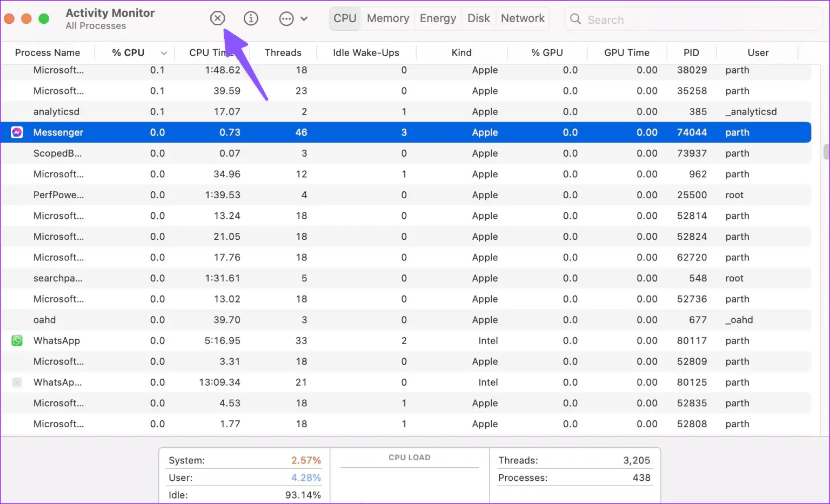Sort by the % CPU column header
The image size is (830, 504).
click(128, 52)
